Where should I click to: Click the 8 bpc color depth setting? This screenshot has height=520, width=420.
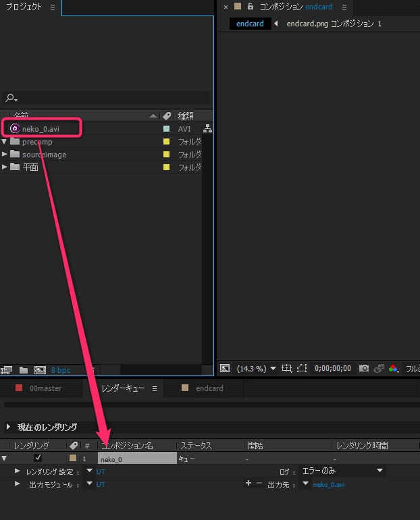coord(61,370)
